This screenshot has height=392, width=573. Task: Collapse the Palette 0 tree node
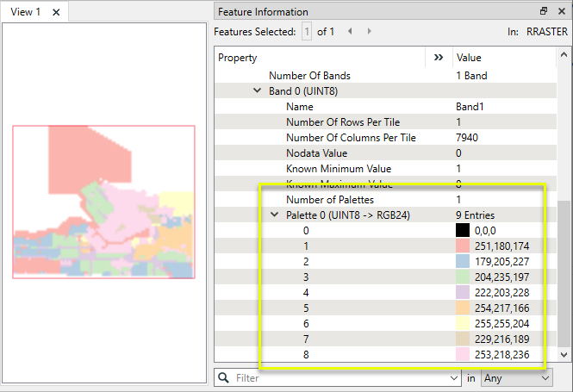pyautogui.click(x=274, y=215)
